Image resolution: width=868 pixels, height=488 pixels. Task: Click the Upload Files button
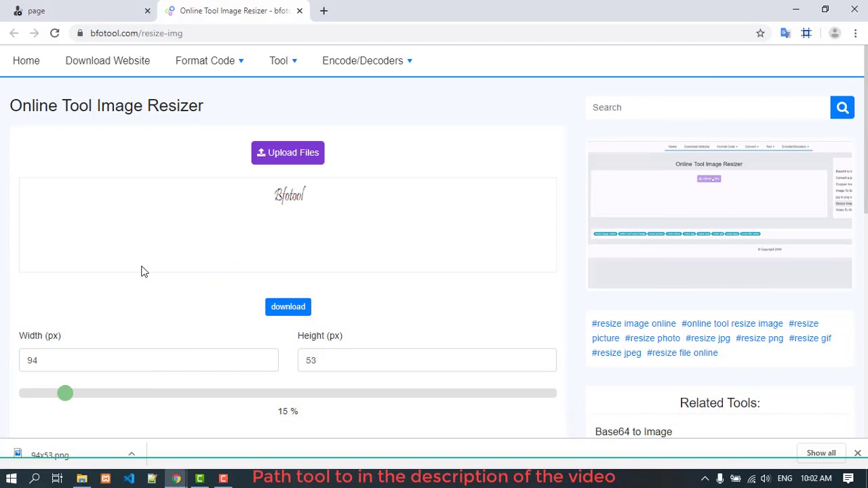[288, 152]
